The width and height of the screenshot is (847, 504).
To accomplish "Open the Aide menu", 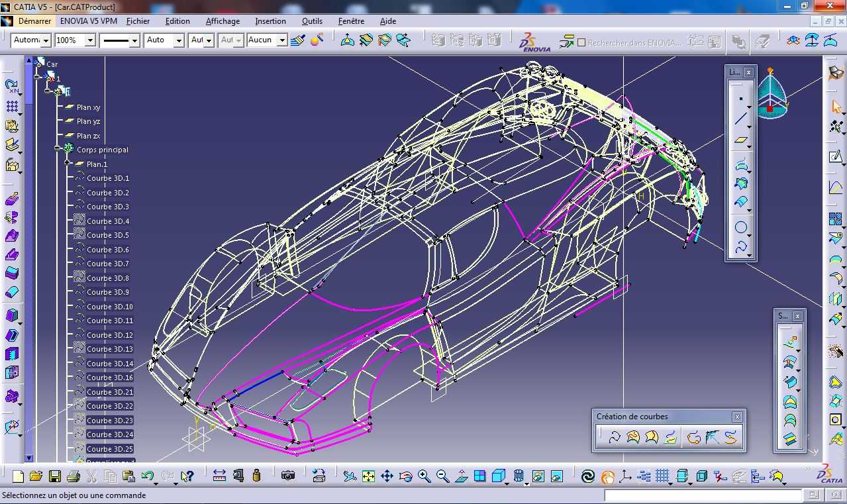I will [x=387, y=21].
